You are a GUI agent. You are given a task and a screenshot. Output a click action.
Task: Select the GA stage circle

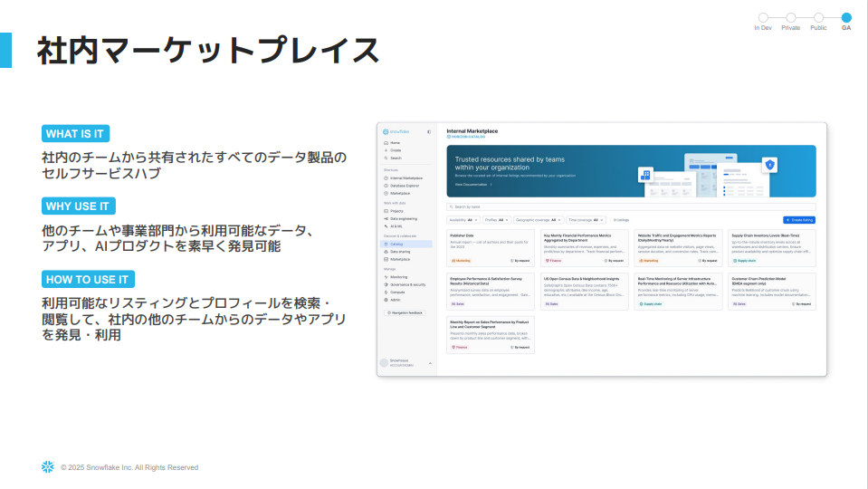tap(846, 18)
